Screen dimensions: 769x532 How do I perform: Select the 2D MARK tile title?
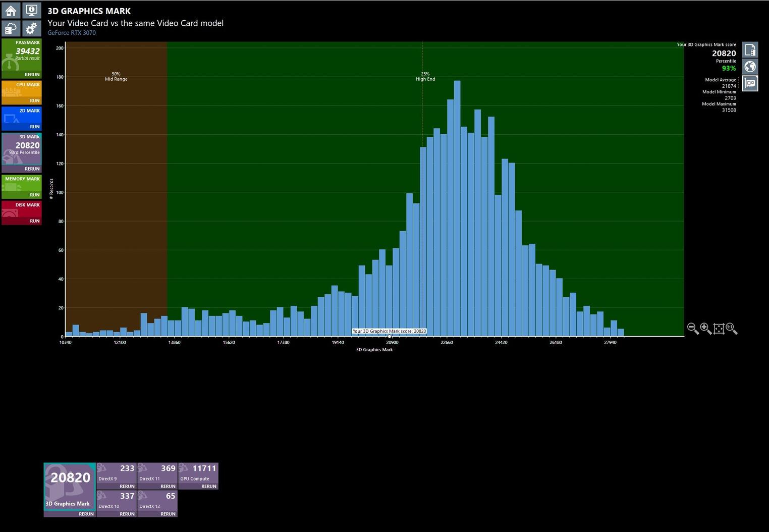30,111
